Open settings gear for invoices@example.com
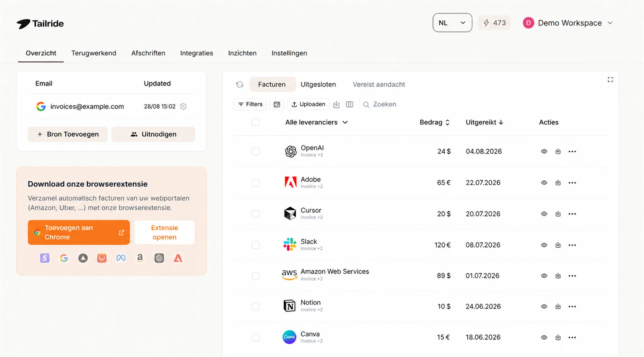 [183, 107]
